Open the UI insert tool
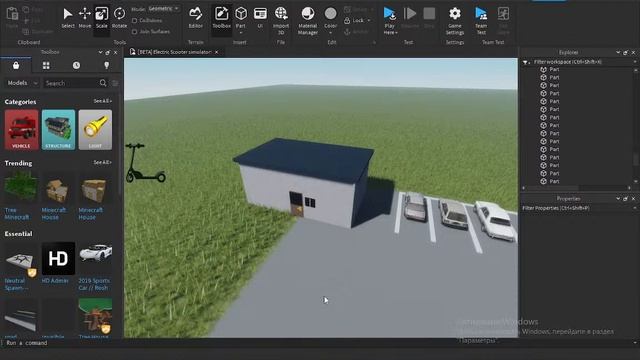640x360 pixels. [x=260, y=18]
